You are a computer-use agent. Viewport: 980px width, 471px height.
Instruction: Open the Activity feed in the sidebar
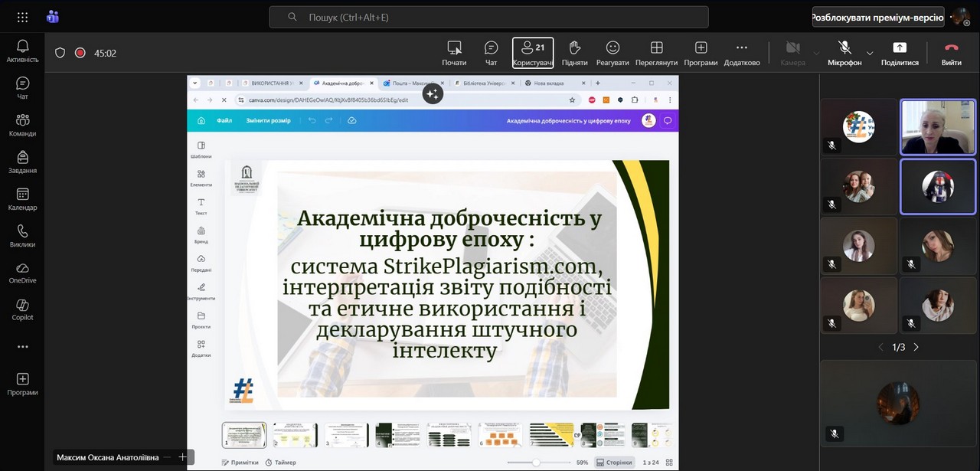[22, 51]
